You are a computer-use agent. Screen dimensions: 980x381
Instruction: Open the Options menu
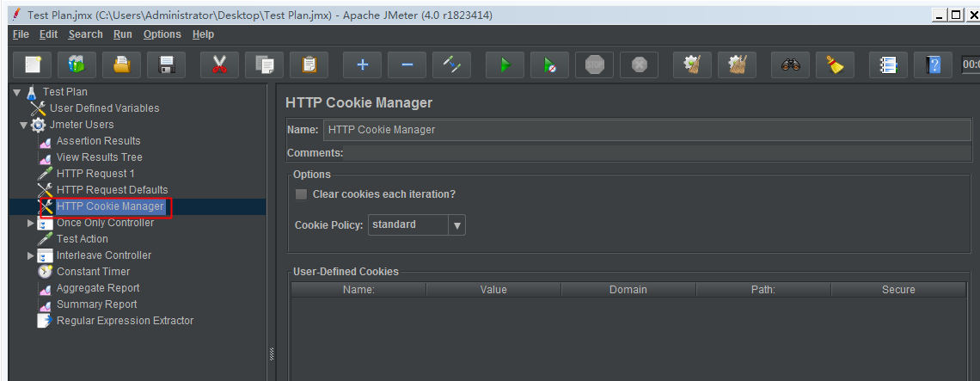(162, 34)
